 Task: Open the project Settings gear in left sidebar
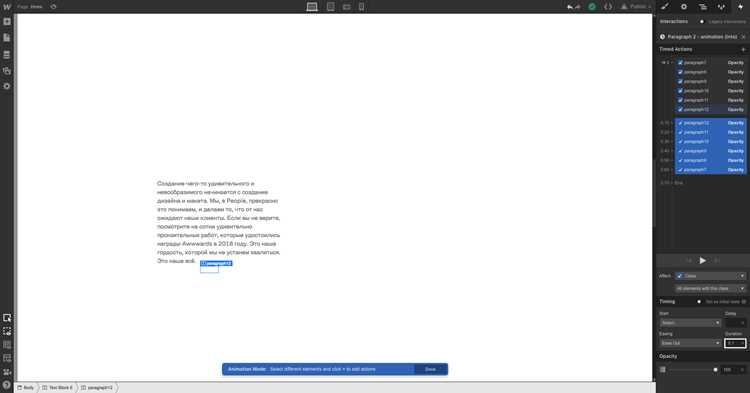tap(7, 87)
